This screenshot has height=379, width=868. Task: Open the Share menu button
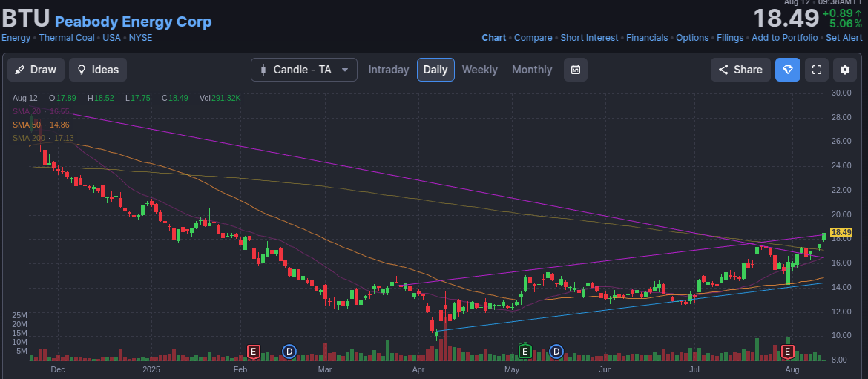pos(740,70)
